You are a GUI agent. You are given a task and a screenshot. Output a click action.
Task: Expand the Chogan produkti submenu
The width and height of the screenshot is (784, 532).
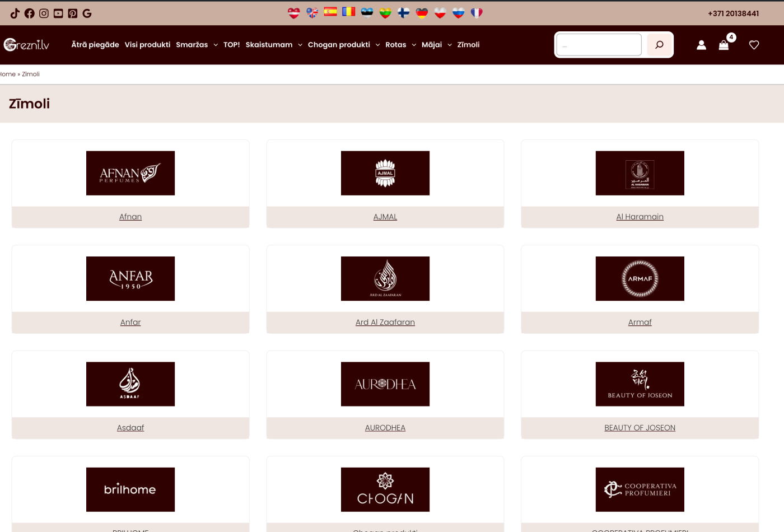[343, 45]
